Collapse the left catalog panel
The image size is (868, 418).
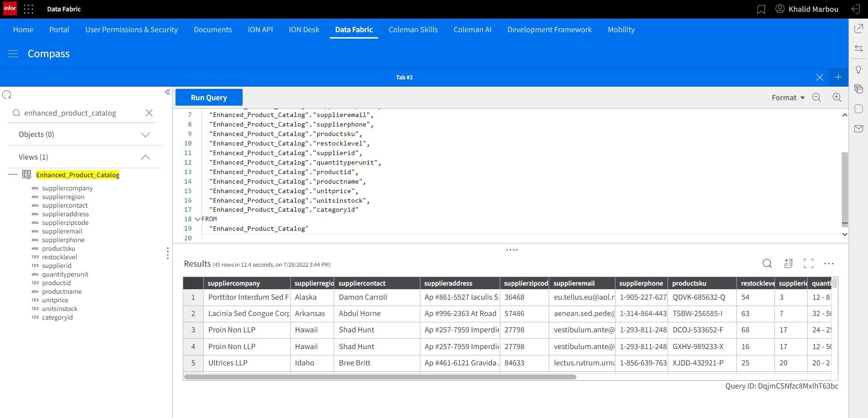pos(167,92)
